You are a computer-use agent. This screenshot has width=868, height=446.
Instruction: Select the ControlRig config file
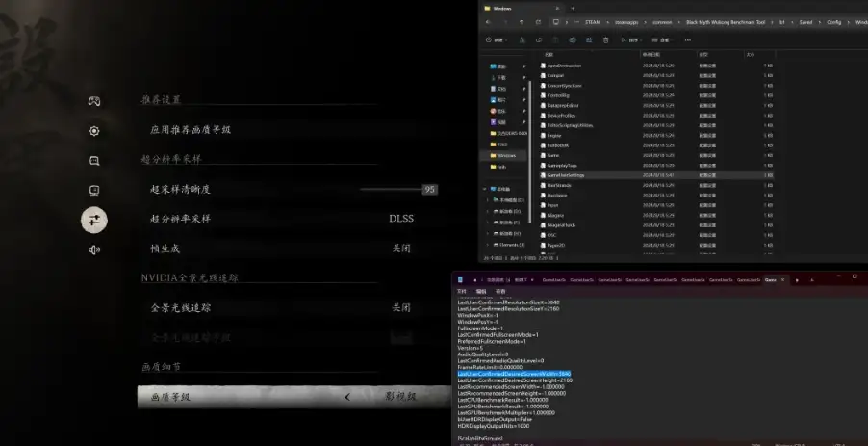click(558, 95)
